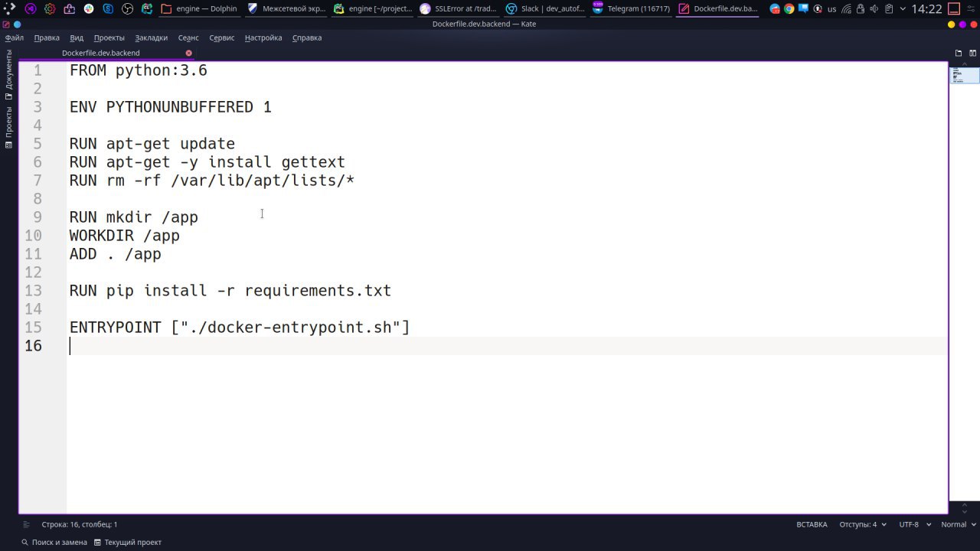
Task: Click the update notifier tray icon
Action: click(816, 9)
